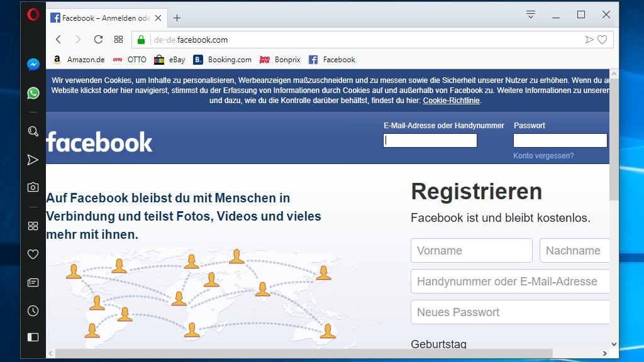Add page to bookmarks via address bar heart
644x362 pixels.
pos(602,40)
